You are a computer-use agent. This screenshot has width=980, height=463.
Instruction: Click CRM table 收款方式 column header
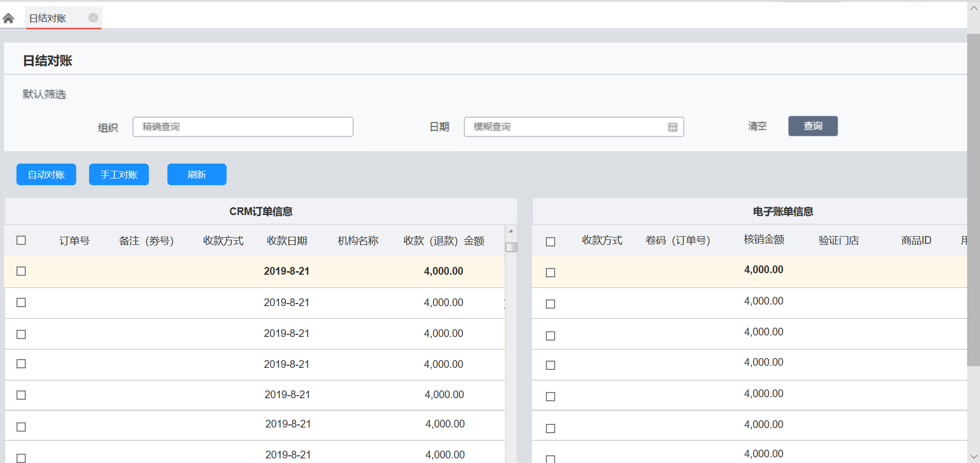[223, 241]
